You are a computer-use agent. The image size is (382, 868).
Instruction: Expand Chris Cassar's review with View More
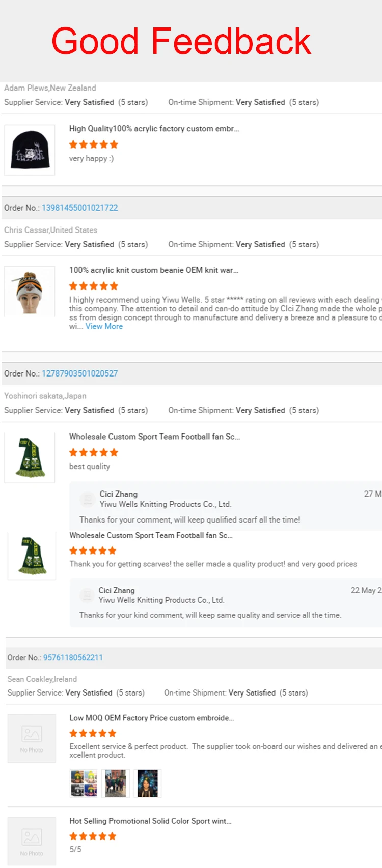click(x=104, y=327)
